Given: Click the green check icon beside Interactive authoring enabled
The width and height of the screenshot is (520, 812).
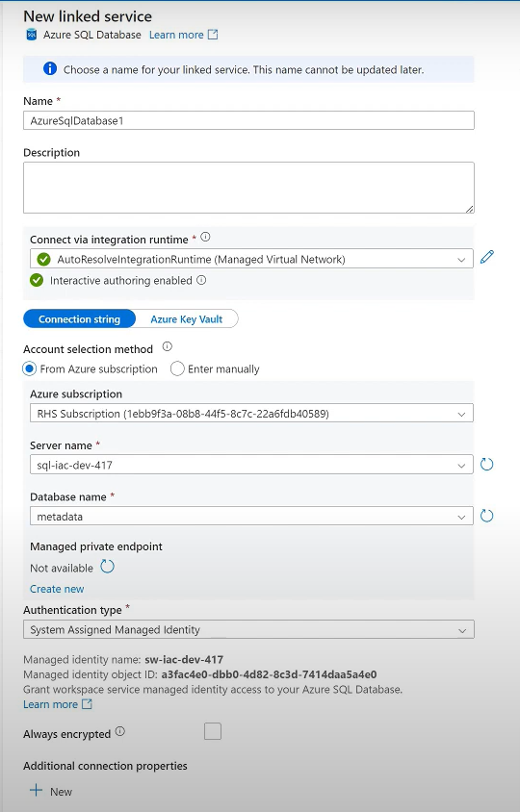Looking at the screenshot, I should coord(37,280).
